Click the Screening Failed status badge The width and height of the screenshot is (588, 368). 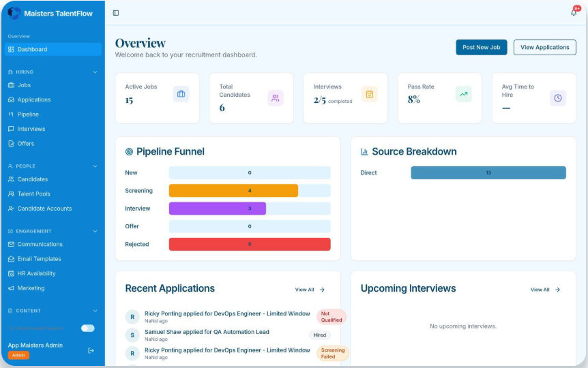point(333,353)
